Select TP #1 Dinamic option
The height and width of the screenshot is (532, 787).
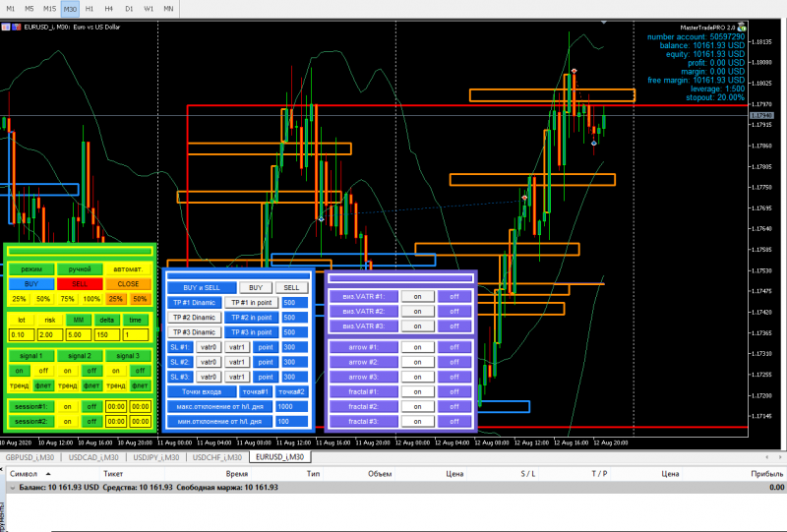pyautogui.click(x=194, y=303)
